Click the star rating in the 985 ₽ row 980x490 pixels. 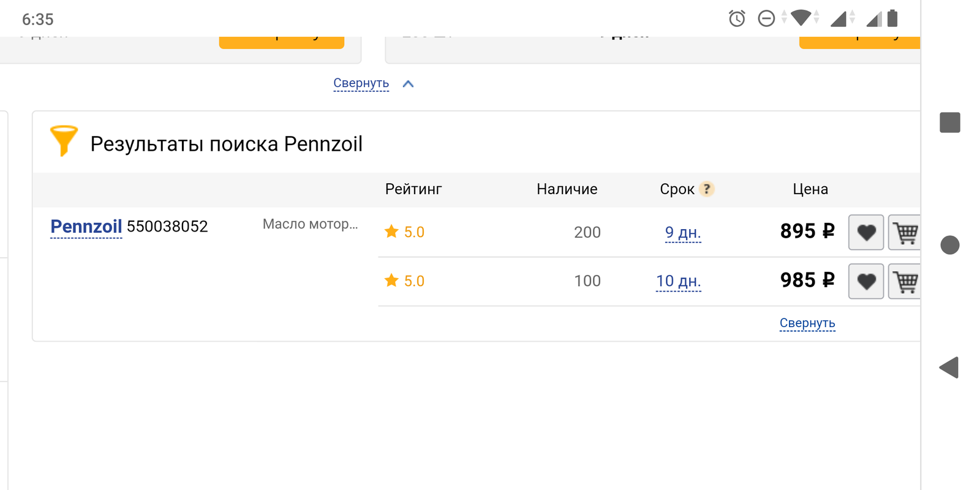pyautogui.click(x=404, y=281)
